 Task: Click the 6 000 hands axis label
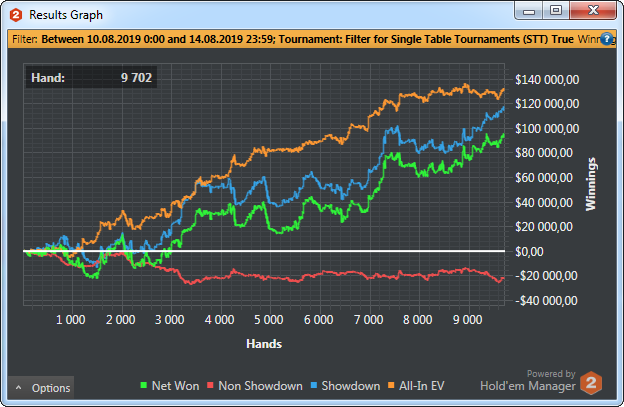tap(318, 319)
